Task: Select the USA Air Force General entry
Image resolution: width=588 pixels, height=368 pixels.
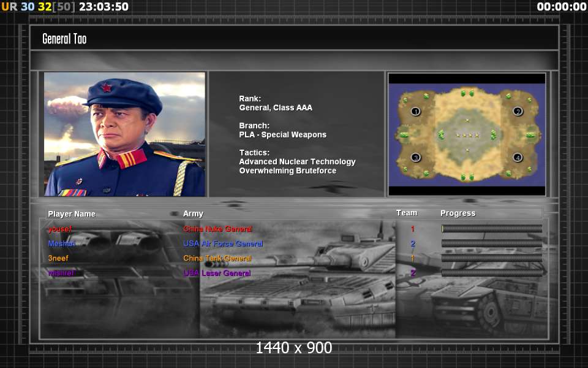Action: tap(223, 244)
